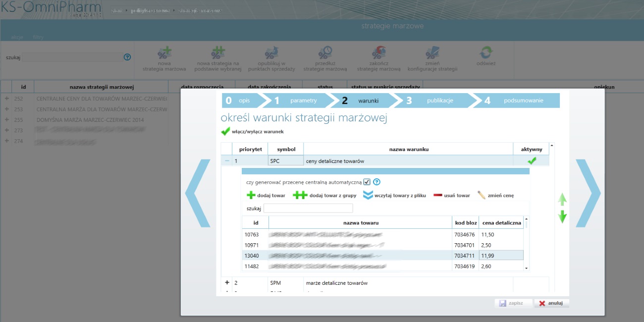Open help icon next to automatic reprice checkbox
Image resolution: width=644 pixels, height=322 pixels.
[x=376, y=182]
